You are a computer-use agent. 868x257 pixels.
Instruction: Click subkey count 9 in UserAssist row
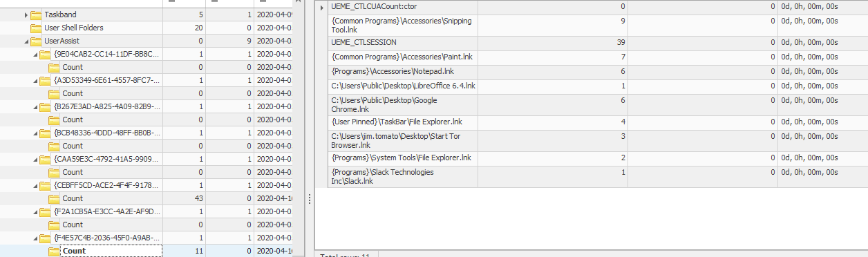point(249,41)
